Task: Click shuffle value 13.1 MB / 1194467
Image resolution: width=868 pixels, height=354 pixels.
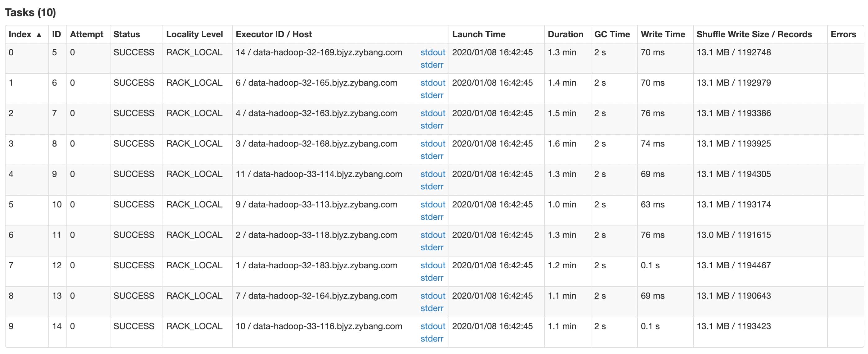Action: [x=734, y=265]
